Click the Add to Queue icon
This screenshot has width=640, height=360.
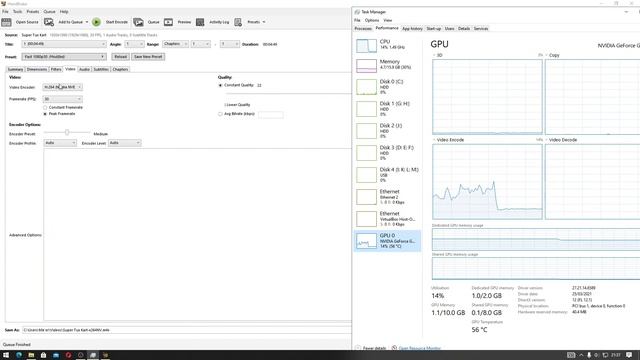tap(49, 22)
